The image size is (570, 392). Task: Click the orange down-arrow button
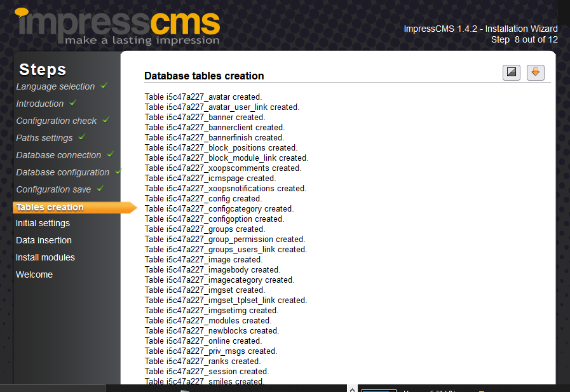pyautogui.click(x=535, y=72)
